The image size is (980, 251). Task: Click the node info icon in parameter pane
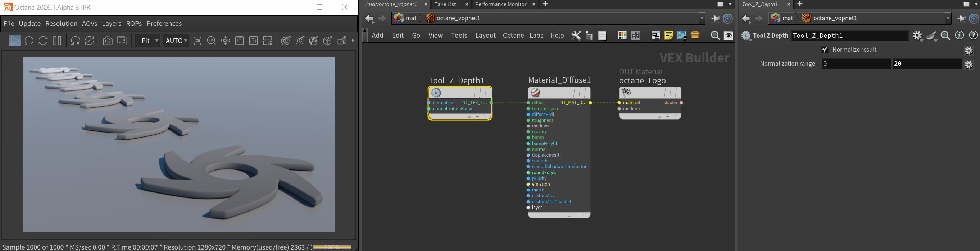(959, 35)
